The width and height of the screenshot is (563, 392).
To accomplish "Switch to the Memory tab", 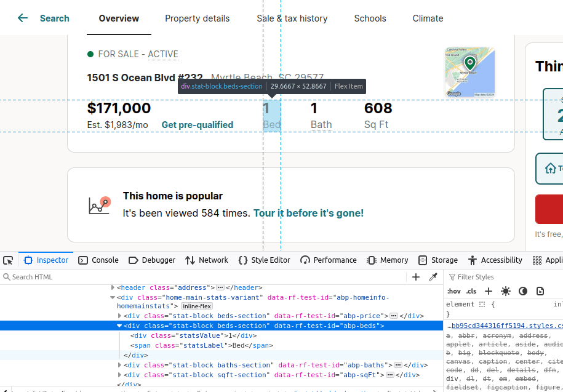I will pos(388,260).
